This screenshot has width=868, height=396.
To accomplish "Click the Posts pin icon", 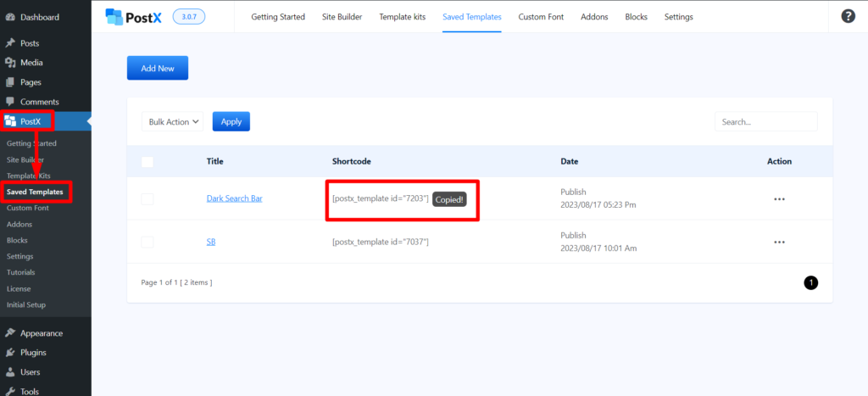I will tap(10, 43).
